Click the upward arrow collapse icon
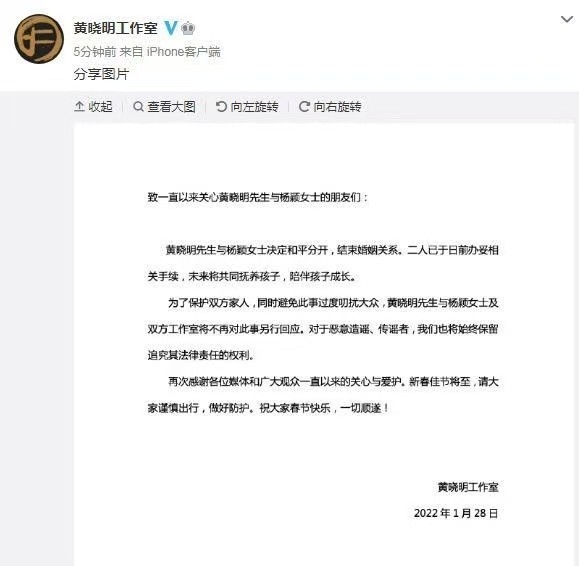Viewport: 579px width, 566px height. (x=79, y=107)
